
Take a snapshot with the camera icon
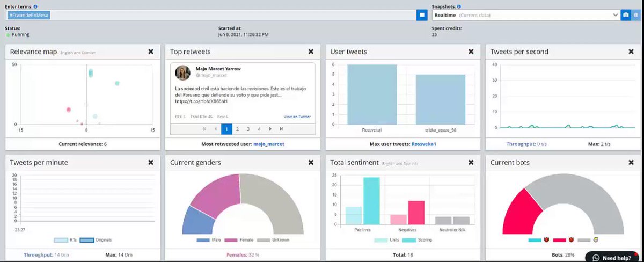626,16
